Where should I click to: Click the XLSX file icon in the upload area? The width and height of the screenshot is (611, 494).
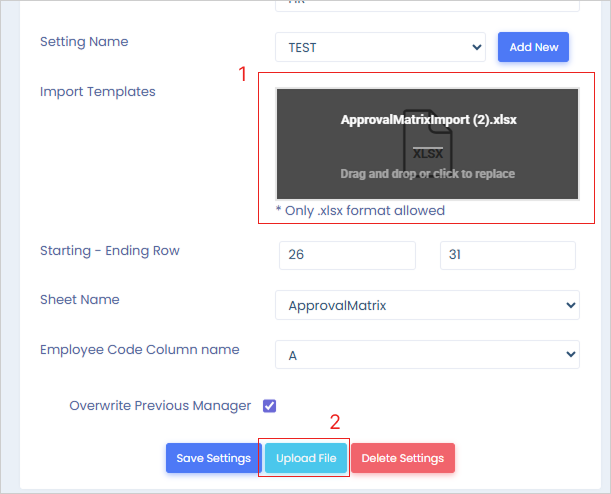point(427,146)
